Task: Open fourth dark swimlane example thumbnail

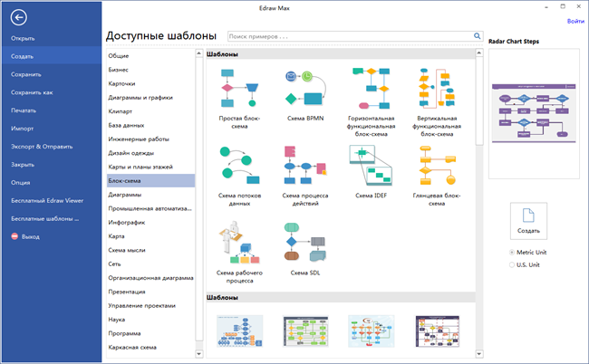Action: 438,331
